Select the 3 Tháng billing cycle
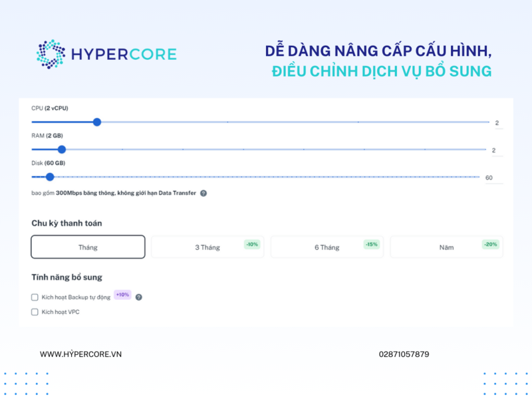 [207, 247]
